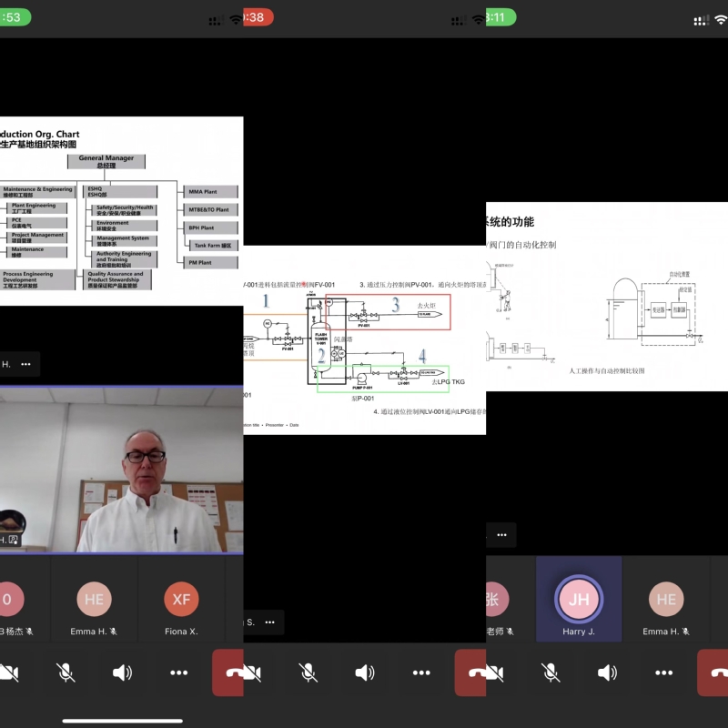Open more options in the org chart call toolbar
728x728 pixels.
pyautogui.click(x=178, y=672)
